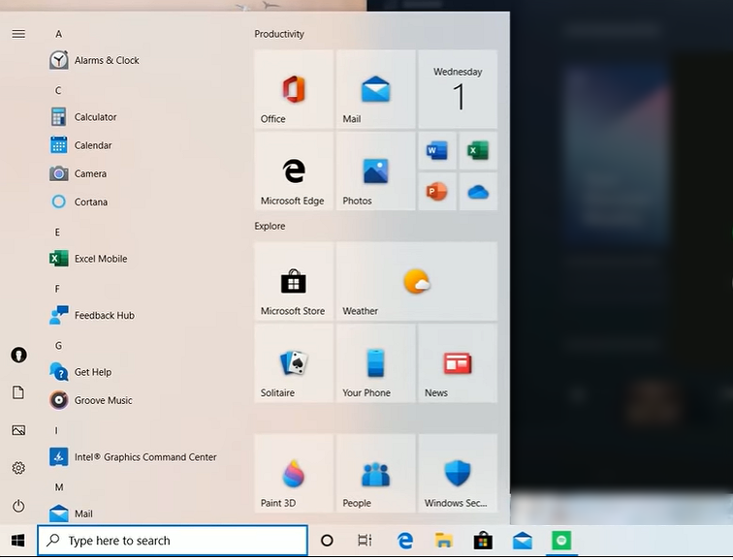Open the Wednesday calendar date tile
The width and height of the screenshot is (733, 560).
[458, 90]
